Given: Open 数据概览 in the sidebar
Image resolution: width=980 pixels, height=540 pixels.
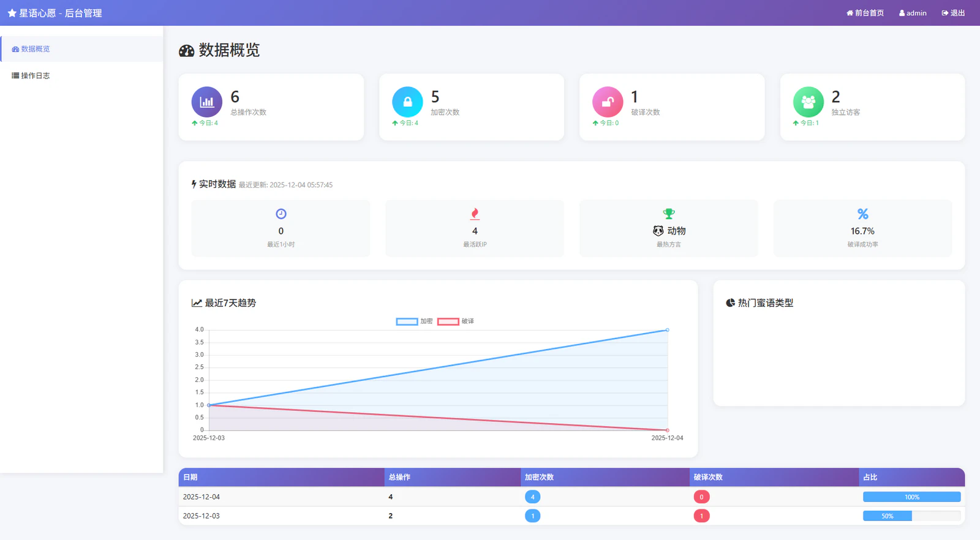Looking at the screenshot, I should coord(36,49).
